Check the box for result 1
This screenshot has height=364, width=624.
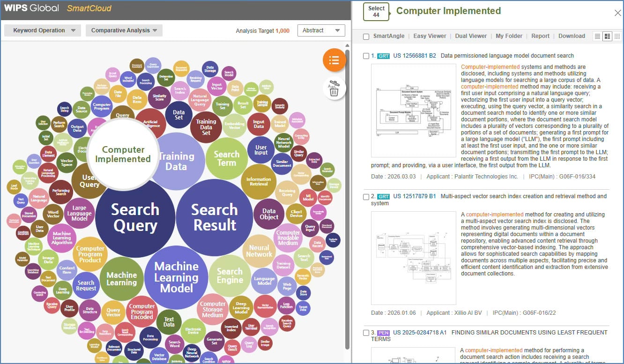[x=366, y=56]
